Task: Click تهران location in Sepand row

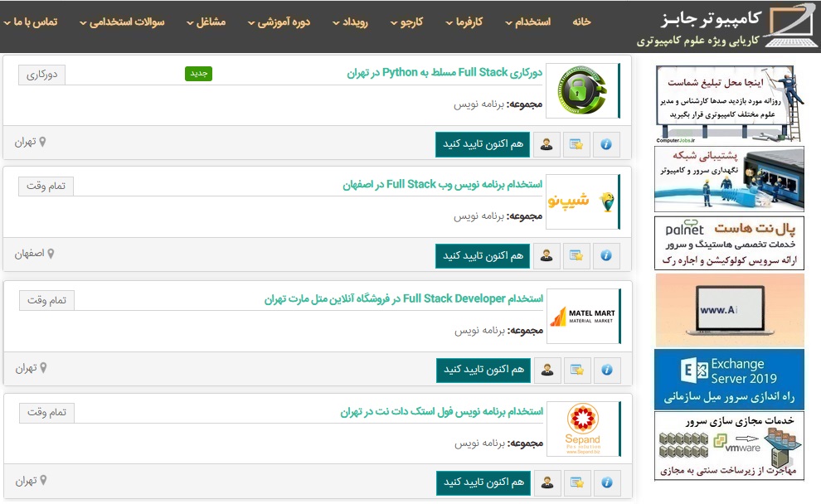Action: (27, 481)
